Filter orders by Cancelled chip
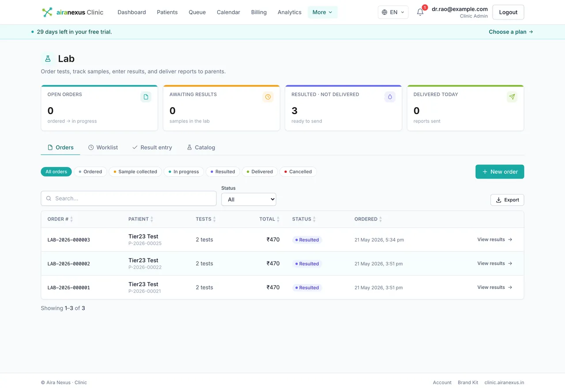The width and height of the screenshot is (565, 392). point(298,172)
